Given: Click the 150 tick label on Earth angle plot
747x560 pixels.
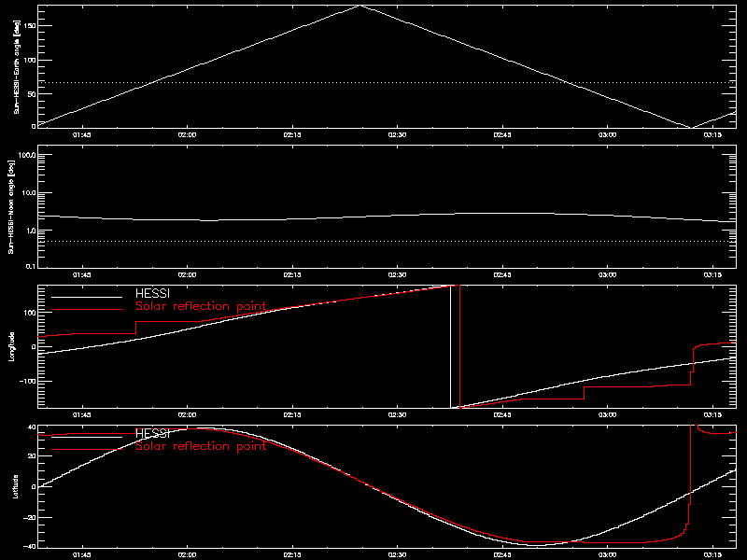Looking at the screenshot, I should (31, 26).
